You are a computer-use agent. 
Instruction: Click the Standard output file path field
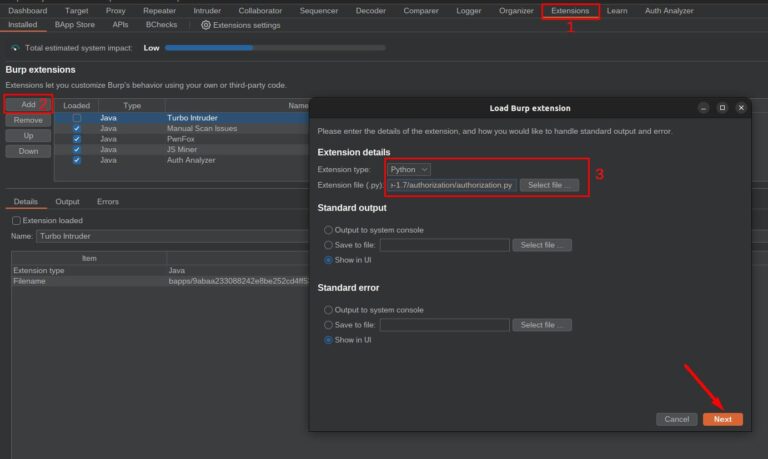coord(445,245)
